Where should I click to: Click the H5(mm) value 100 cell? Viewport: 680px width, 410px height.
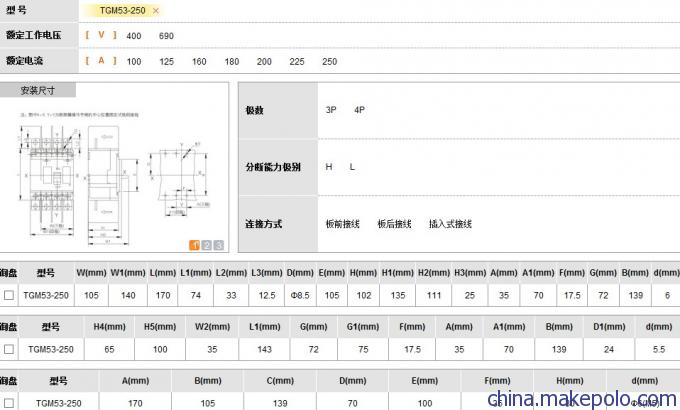(160, 349)
